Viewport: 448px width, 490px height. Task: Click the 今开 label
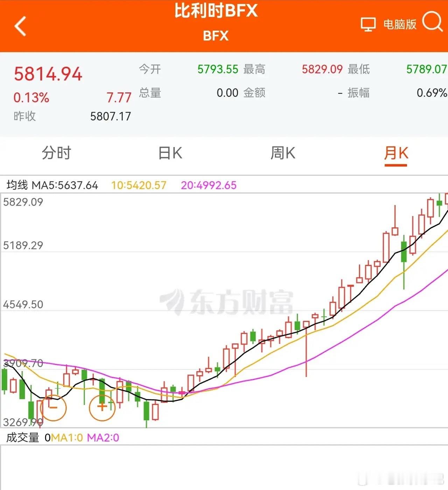click(x=150, y=69)
